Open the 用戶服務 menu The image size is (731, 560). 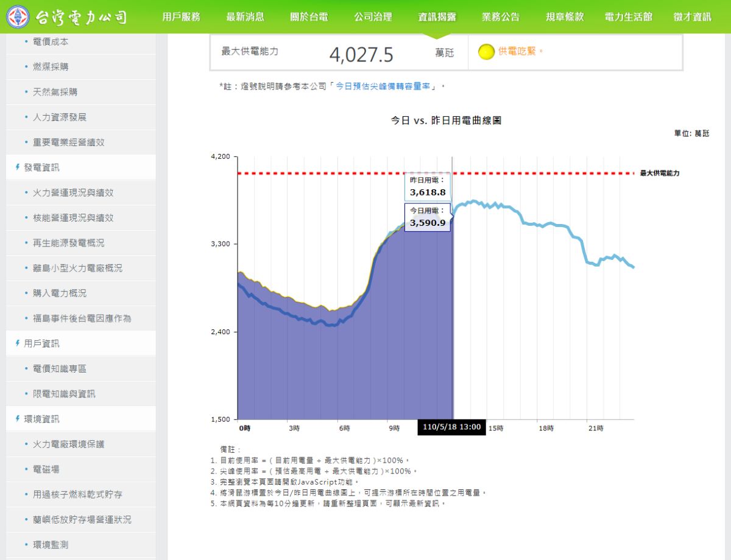180,17
